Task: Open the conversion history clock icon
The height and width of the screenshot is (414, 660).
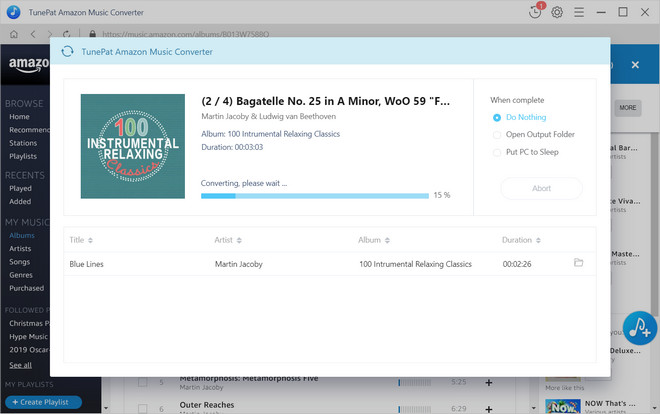Action: coord(535,12)
